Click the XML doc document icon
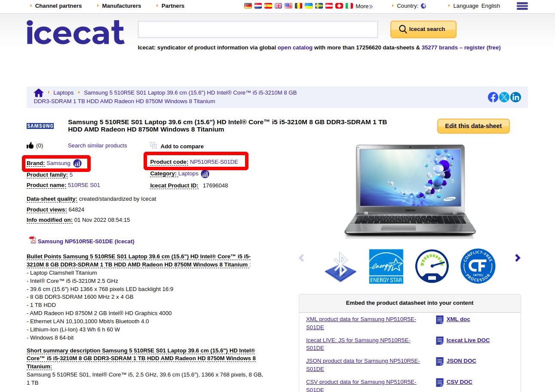 click(x=440, y=320)
